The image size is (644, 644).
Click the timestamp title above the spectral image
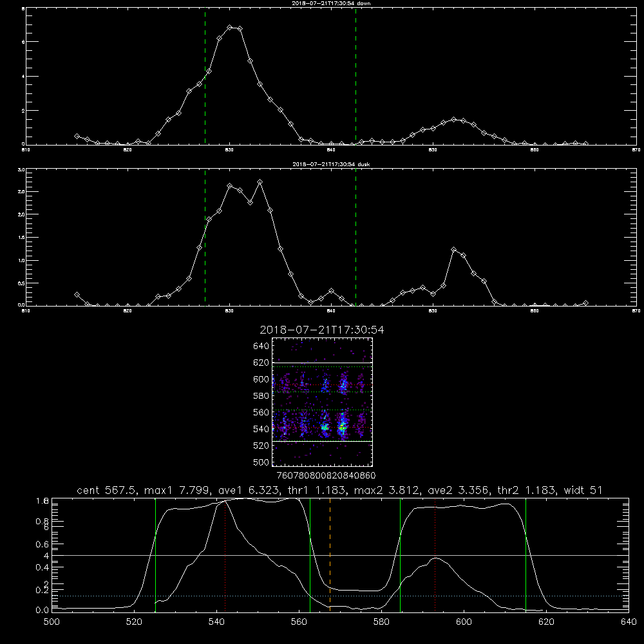point(322,330)
